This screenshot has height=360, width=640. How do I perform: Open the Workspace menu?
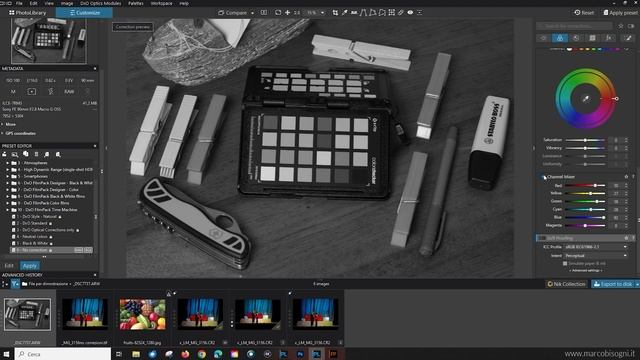click(x=162, y=3)
